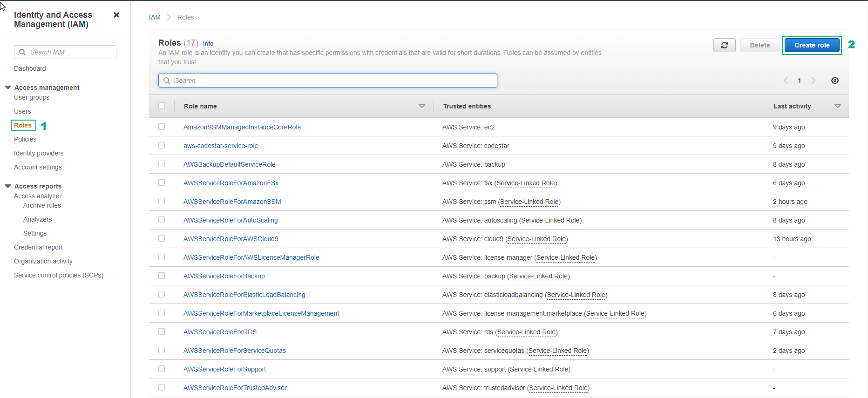Click the magnifier icon in roles search
Viewport: 868px width, 398px height.
pos(167,81)
